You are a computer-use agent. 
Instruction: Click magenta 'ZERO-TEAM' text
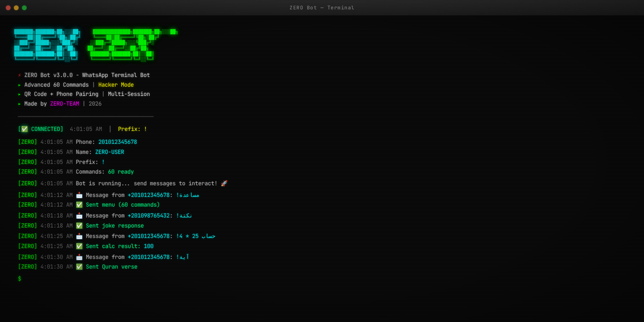(65, 104)
